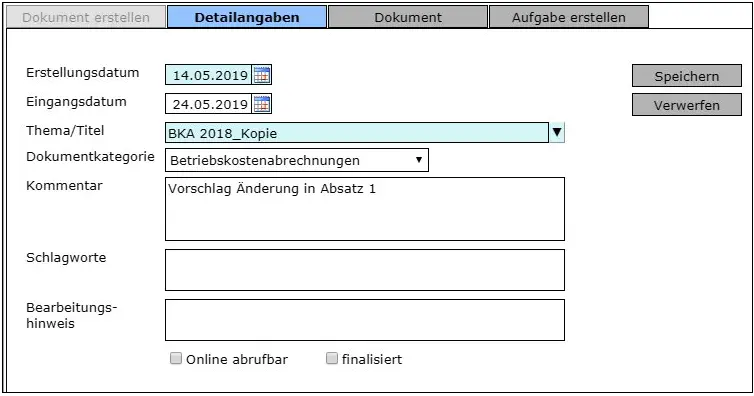Open the Aufgabe erstellen tab
The width and height of the screenshot is (754, 396).
[569, 17]
